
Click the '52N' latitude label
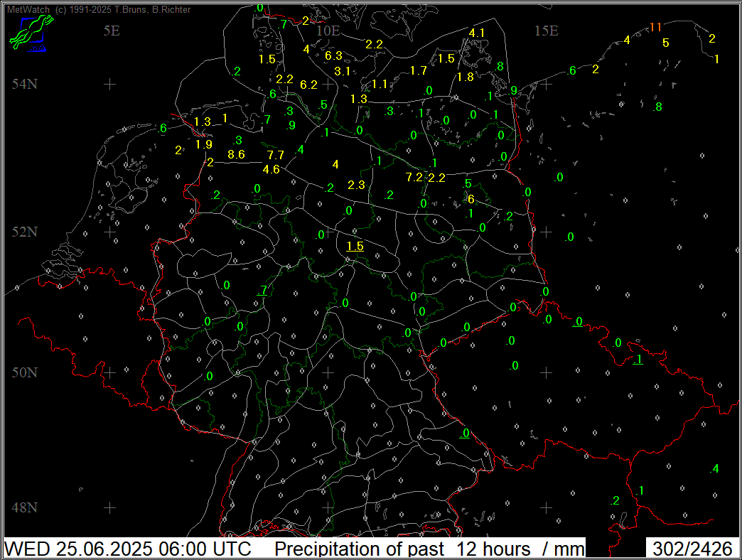point(25,232)
